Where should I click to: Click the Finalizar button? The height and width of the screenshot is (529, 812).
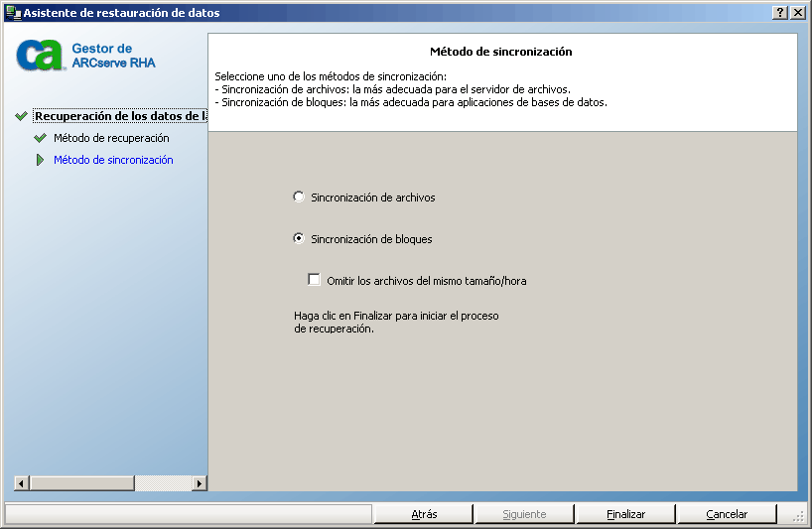pos(625,514)
